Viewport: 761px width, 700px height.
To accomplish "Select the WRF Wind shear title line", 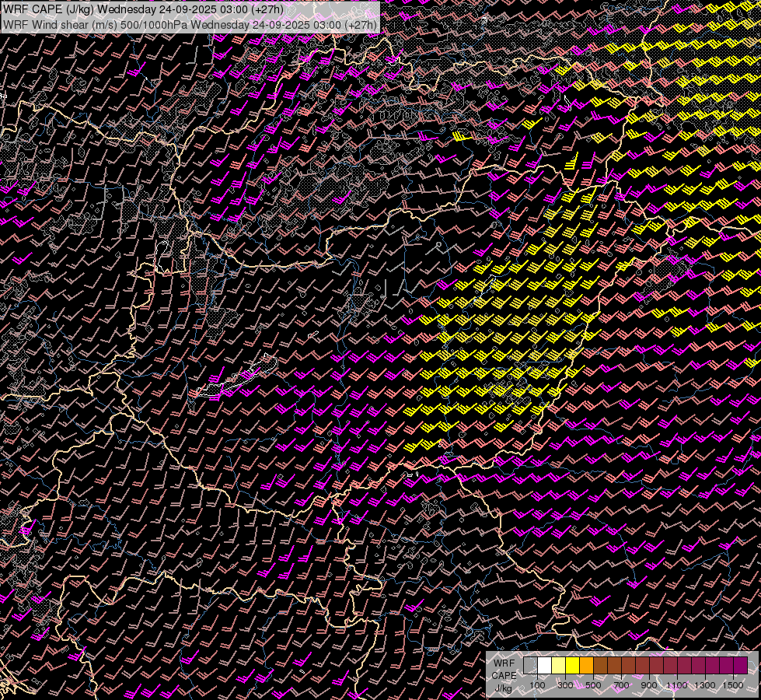I will point(190,24).
